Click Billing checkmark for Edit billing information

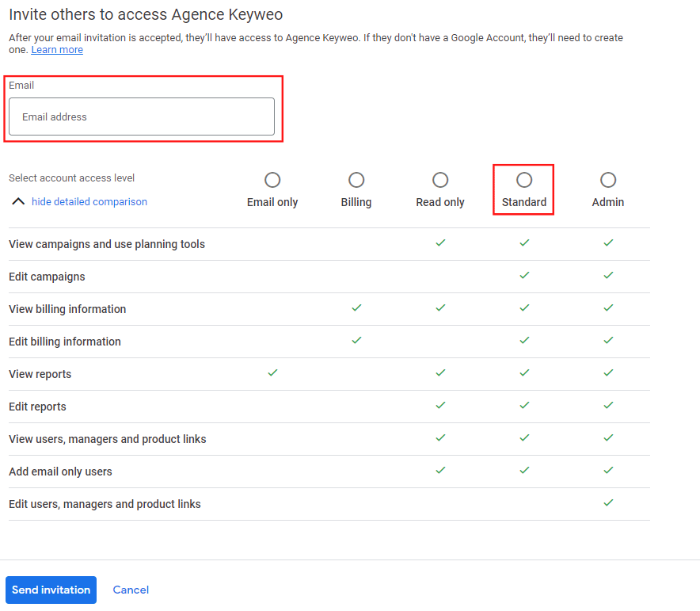356,340
